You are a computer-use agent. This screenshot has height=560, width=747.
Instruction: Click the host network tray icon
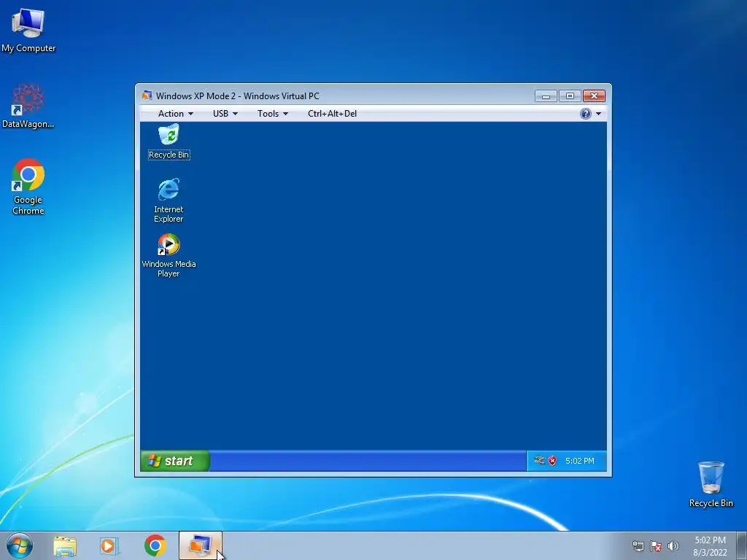coord(638,546)
